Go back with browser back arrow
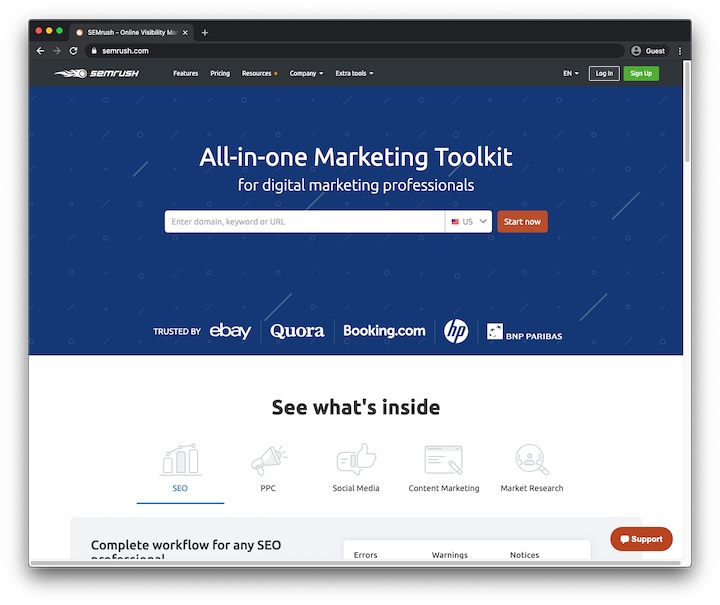The height and width of the screenshot is (605, 720). coord(40,51)
